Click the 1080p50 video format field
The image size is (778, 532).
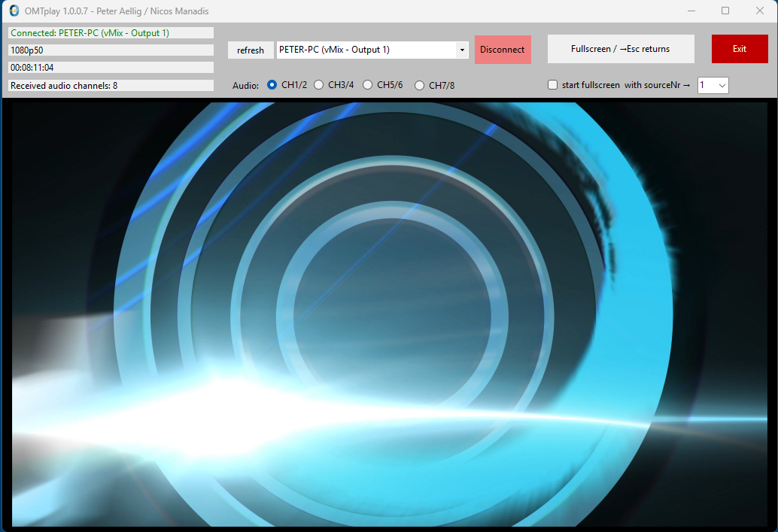(x=111, y=50)
